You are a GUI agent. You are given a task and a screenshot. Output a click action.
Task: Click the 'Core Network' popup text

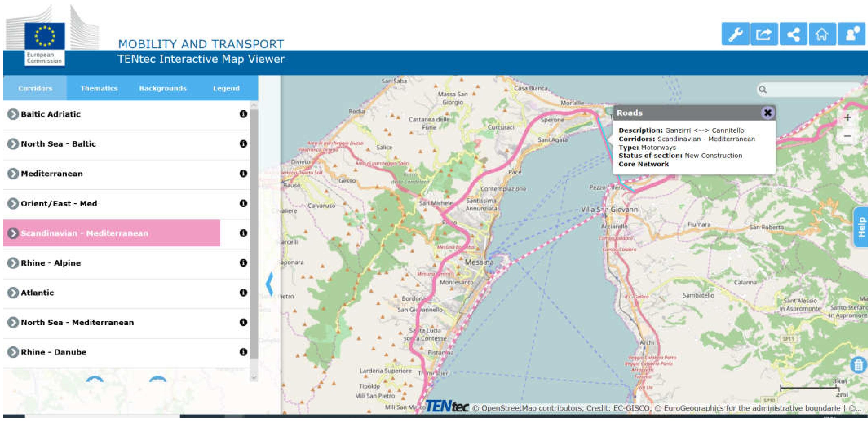644,164
